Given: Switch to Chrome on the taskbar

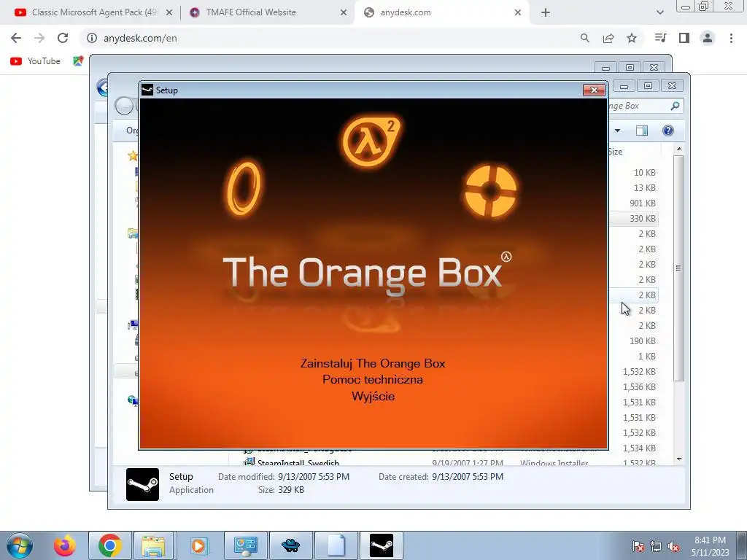Looking at the screenshot, I should pyautogui.click(x=109, y=545).
